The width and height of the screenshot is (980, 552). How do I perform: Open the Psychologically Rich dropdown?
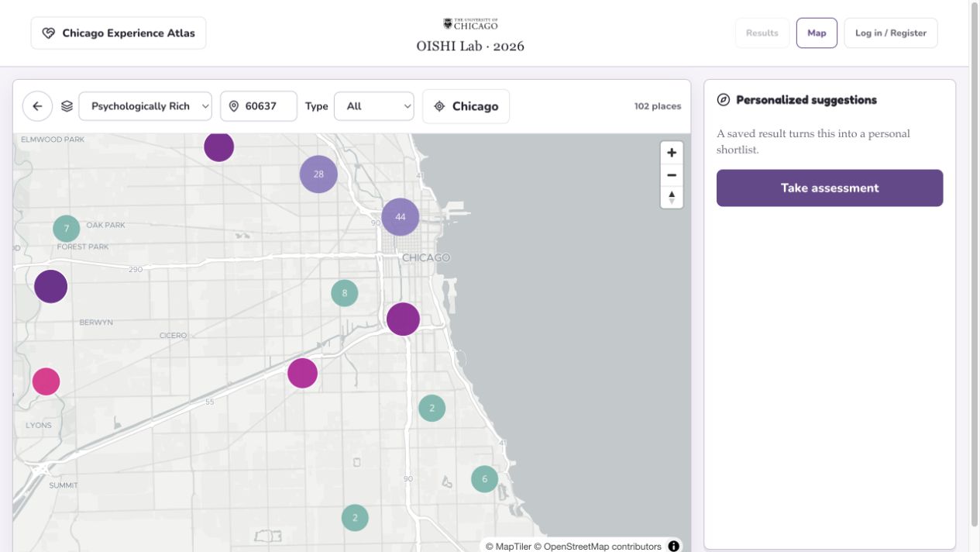145,106
